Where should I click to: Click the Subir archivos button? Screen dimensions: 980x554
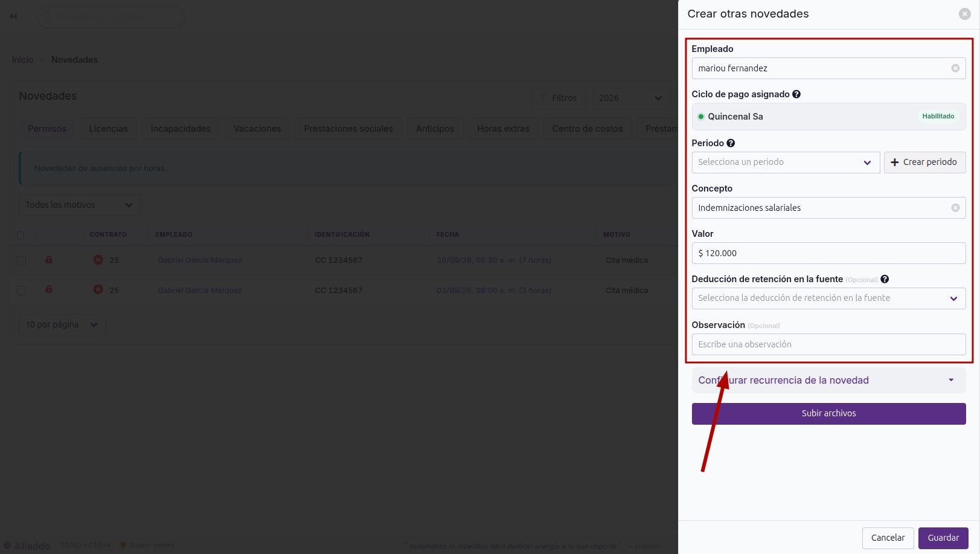click(x=828, y=414)
